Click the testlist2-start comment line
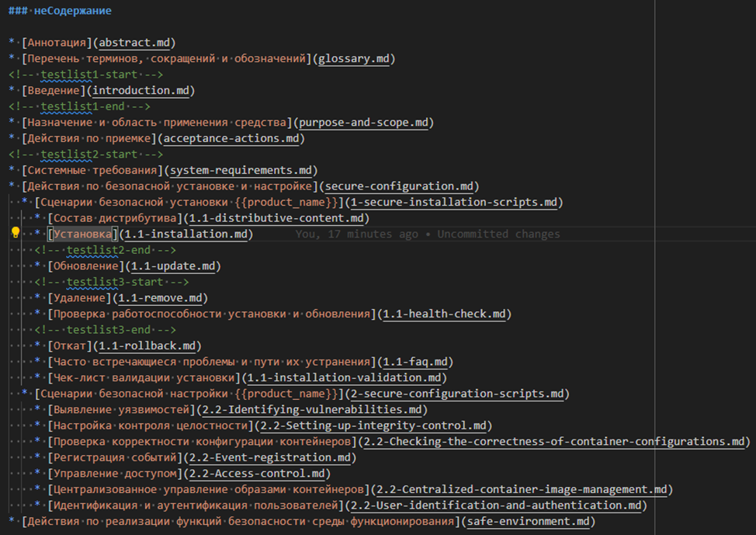 pos(85,154)
